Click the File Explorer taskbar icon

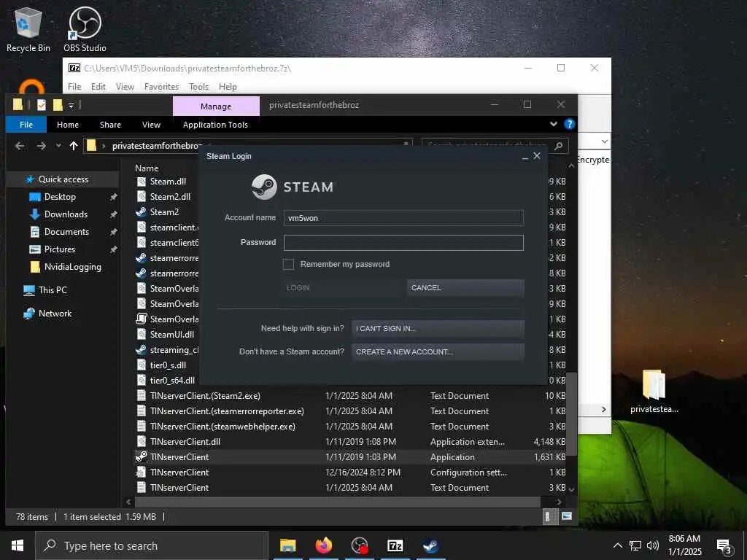click(287, 545)
